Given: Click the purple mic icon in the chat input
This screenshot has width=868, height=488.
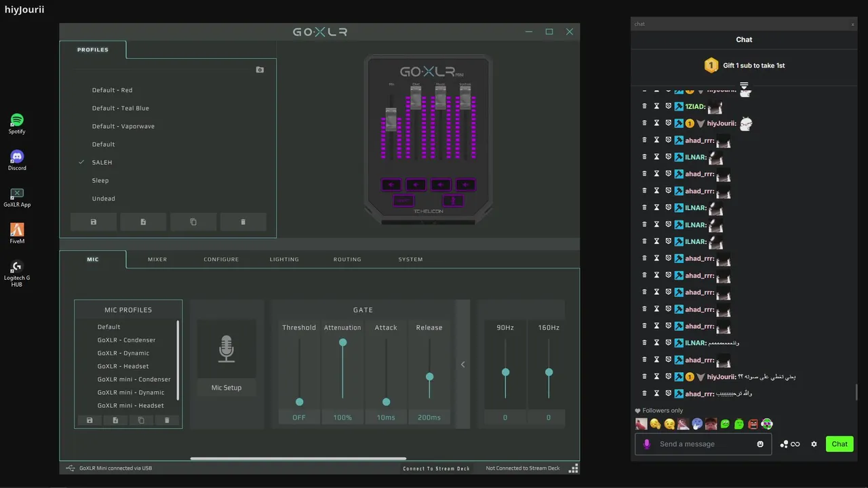Looking at the screenshot, I should coord(646,444).
